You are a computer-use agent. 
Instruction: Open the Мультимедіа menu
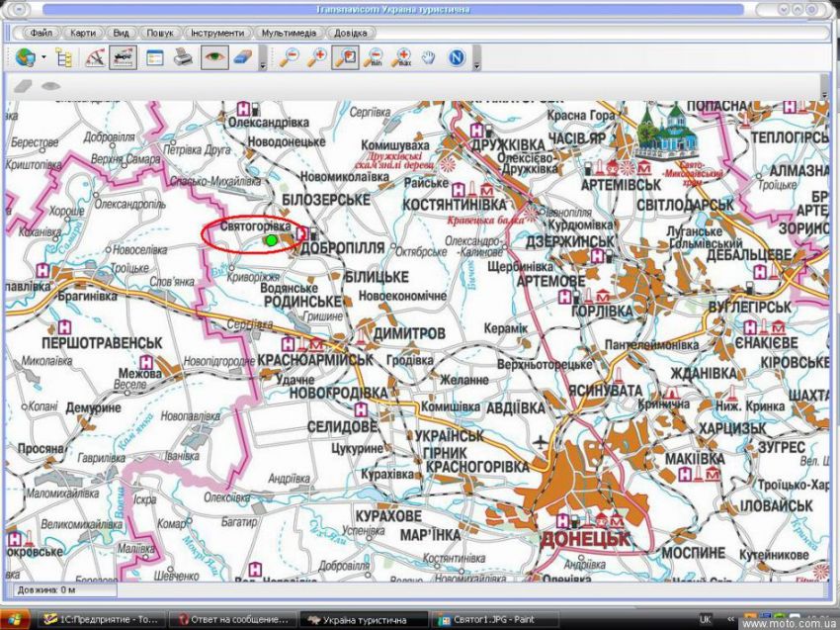pyautogui.click(x=290, y=33)
